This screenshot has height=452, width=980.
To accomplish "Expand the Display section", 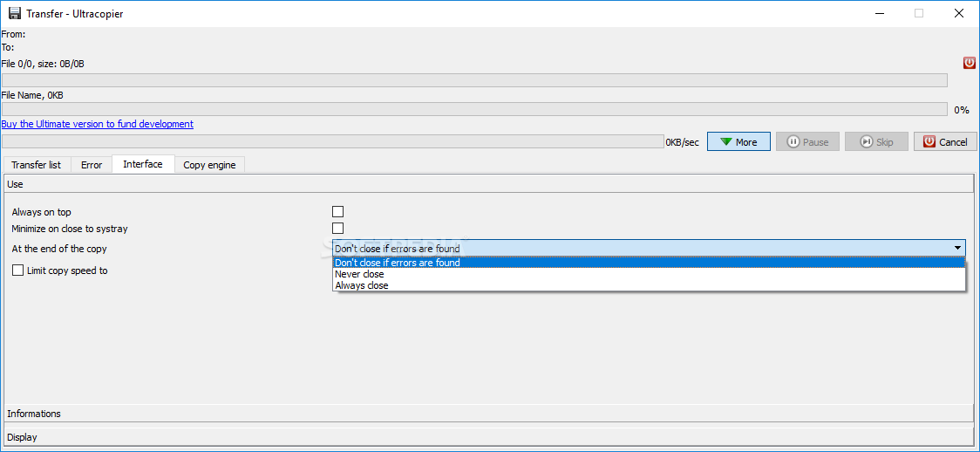I will tap(489, 436).
